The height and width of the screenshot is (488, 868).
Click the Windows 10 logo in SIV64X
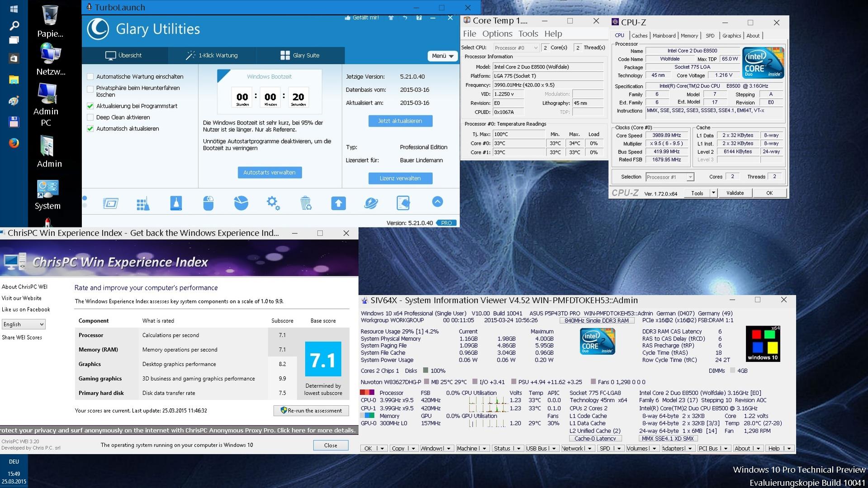click(x=763, y=344)
